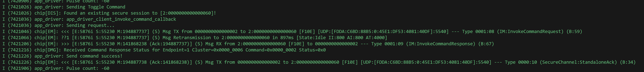Click the bottom "Pulse count: -60" line

tap(88, 68)
